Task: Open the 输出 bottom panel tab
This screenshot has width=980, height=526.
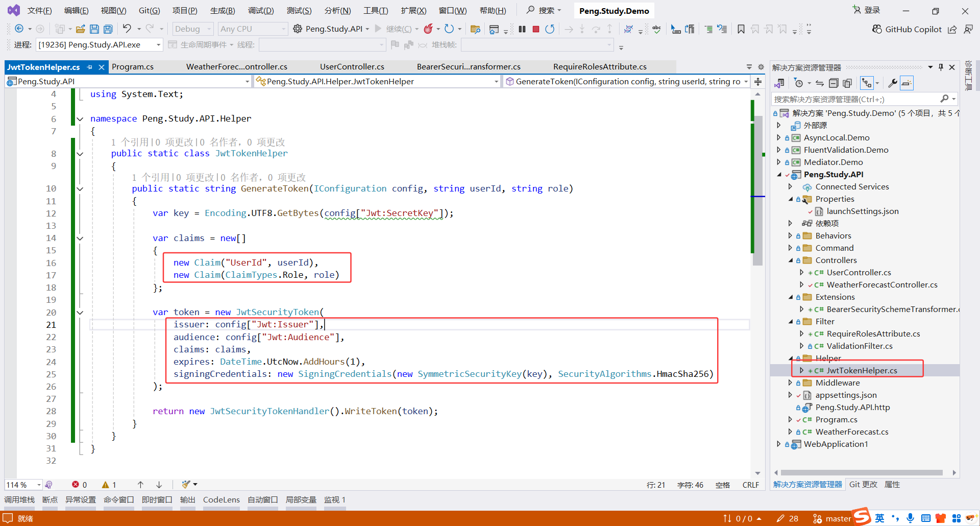Action: [188, 500]
